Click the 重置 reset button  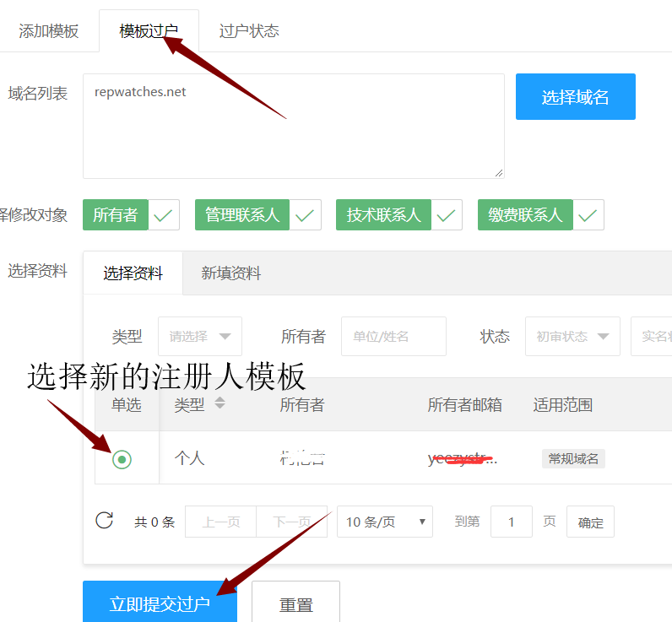[295, 604]
